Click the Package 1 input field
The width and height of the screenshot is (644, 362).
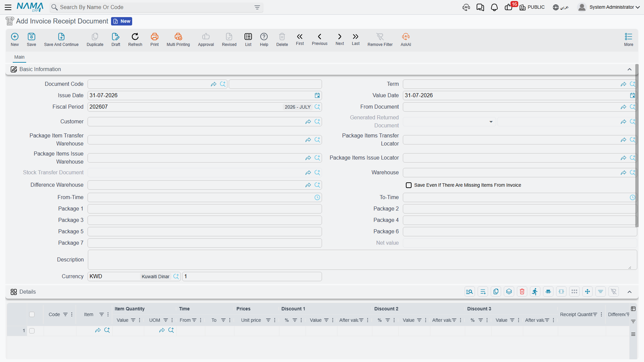pyautogui.click(x=205, y=209)
